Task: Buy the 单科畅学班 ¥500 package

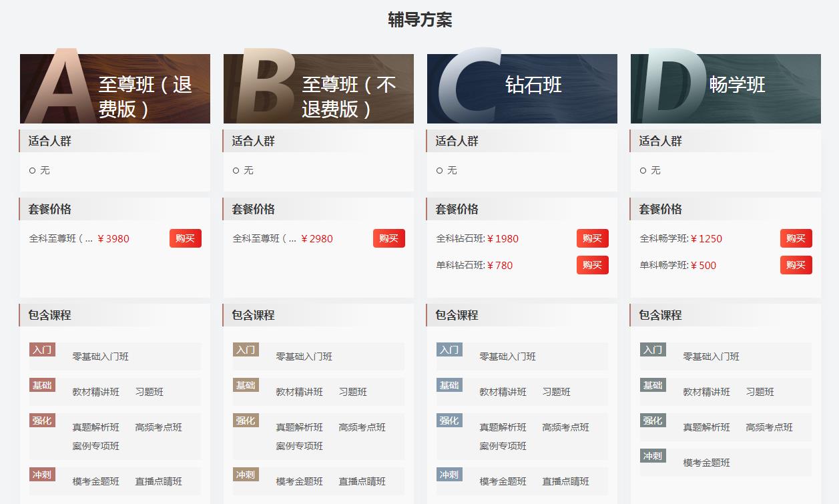Action: point(796,265)
